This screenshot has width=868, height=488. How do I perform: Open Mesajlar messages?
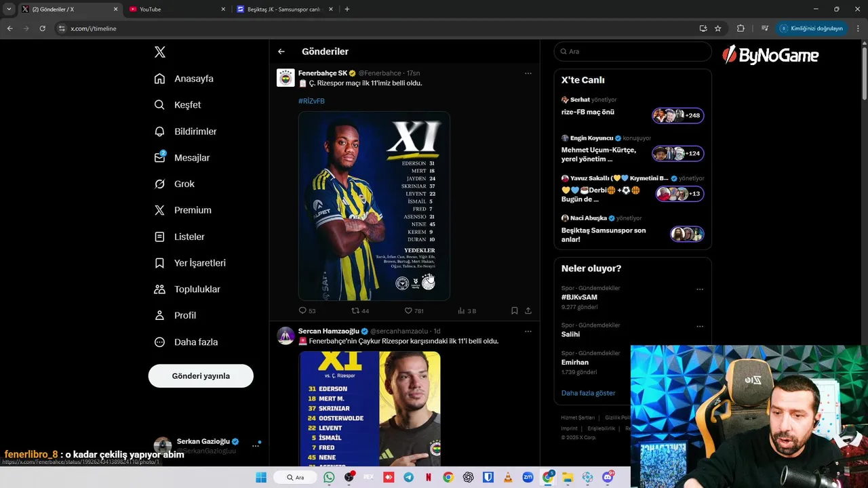(182, 158)
